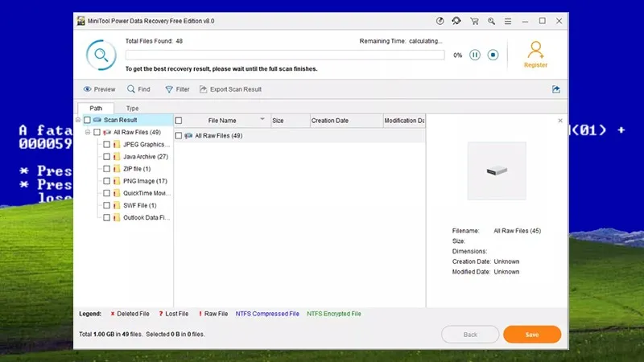
Task: Select the PNG Image (17) tree item
Action: (146, 181)
